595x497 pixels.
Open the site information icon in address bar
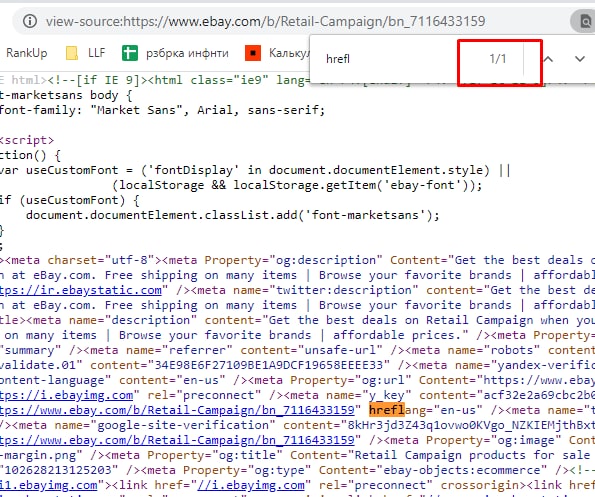pos(30,21)
